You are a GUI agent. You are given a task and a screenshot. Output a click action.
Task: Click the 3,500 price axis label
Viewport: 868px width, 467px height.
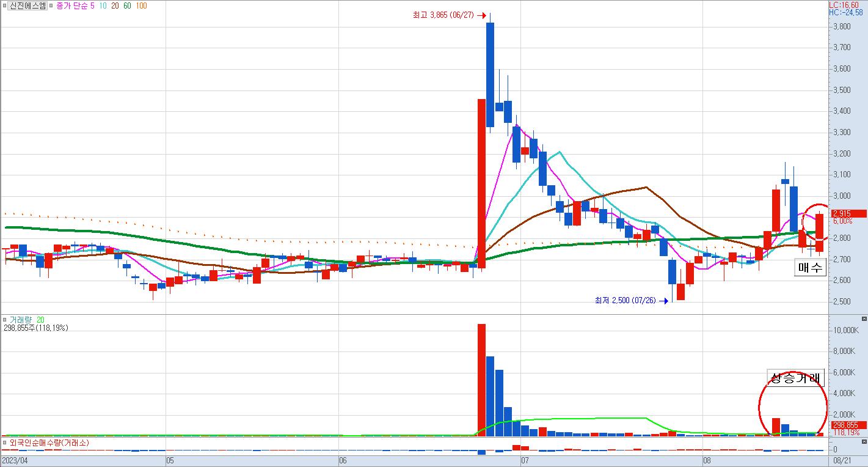click(x=842, y=90)
